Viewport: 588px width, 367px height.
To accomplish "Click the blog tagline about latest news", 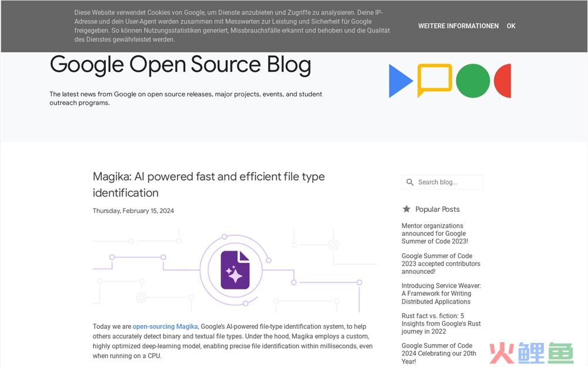I will pos(186,98).
